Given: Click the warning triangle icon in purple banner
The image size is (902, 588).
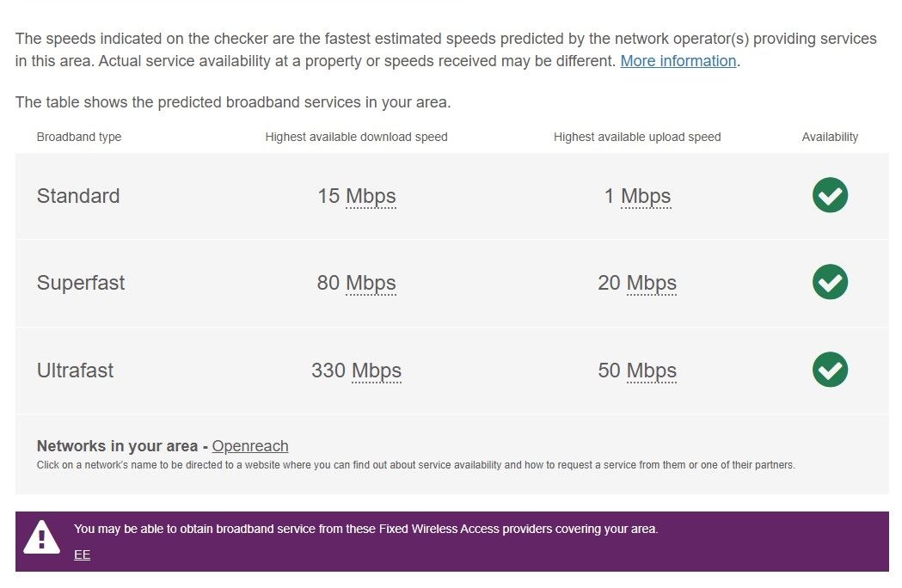Looking at the screenshot, I should coord(41,538).
